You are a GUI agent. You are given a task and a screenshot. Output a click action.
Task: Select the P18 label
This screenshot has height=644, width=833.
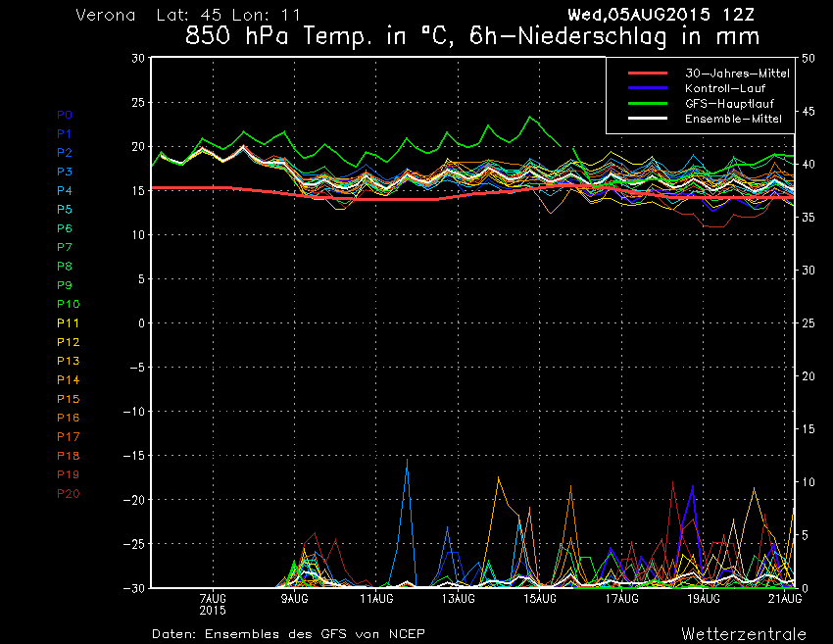tap(68, 456)
